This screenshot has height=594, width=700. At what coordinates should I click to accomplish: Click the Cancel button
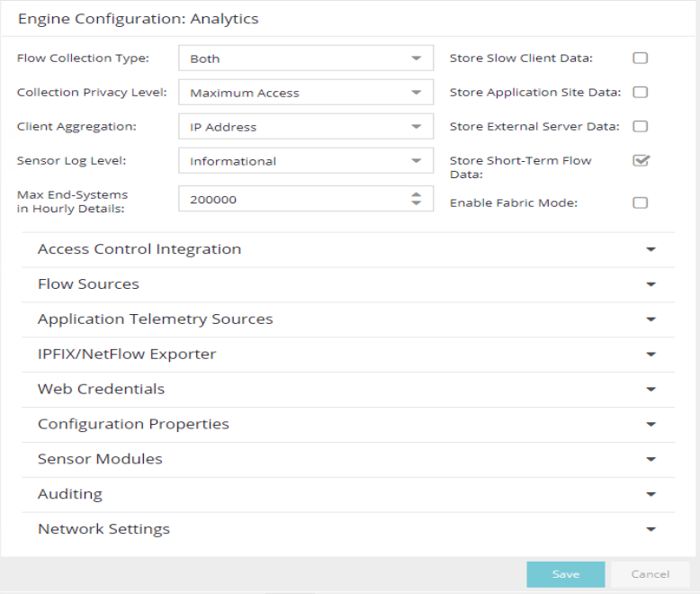[x=650, y=574]
